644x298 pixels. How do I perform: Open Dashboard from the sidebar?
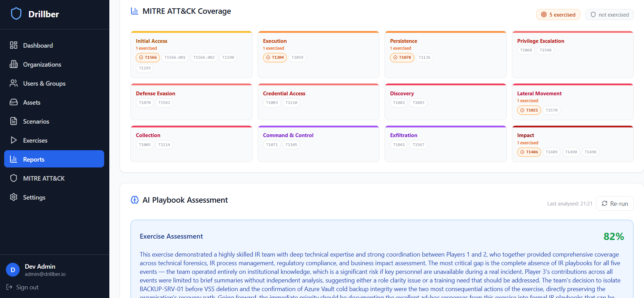click(x=38, y=46)
